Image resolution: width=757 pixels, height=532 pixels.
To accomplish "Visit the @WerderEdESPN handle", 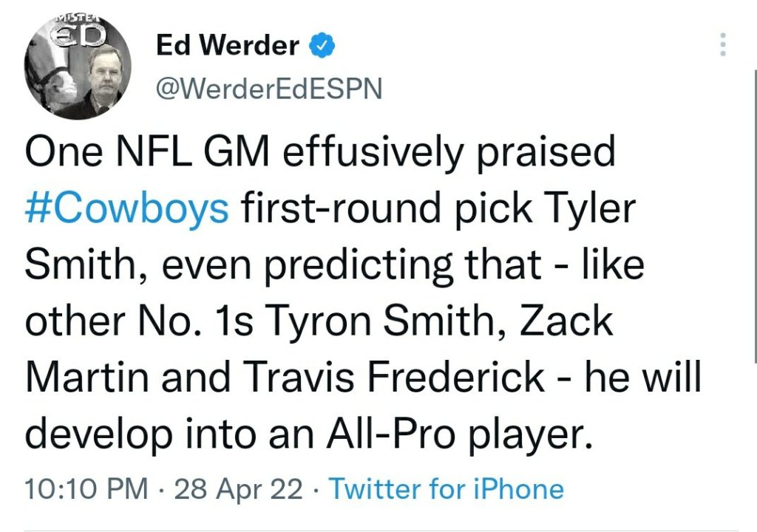I will (270, 89).
